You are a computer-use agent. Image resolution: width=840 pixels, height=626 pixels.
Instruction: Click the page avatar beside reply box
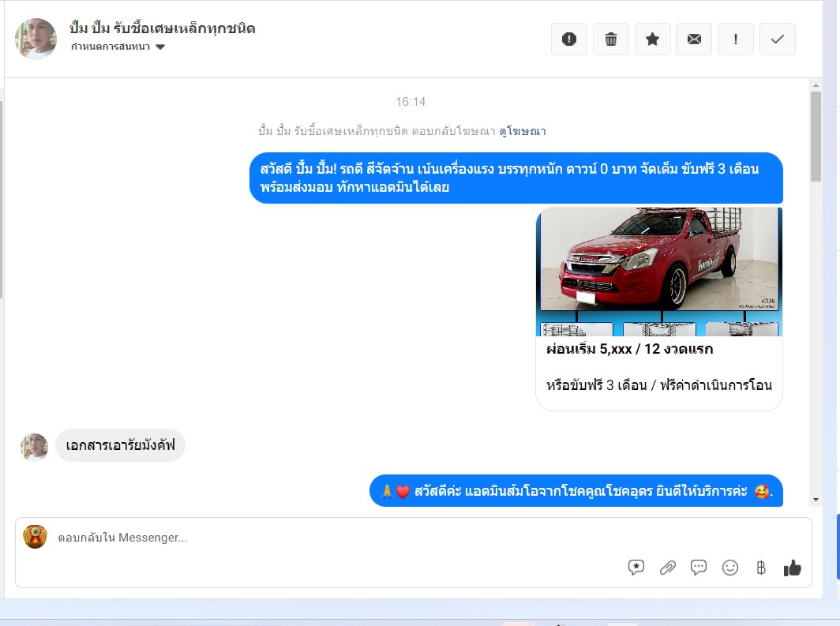(x=35, y=537)
